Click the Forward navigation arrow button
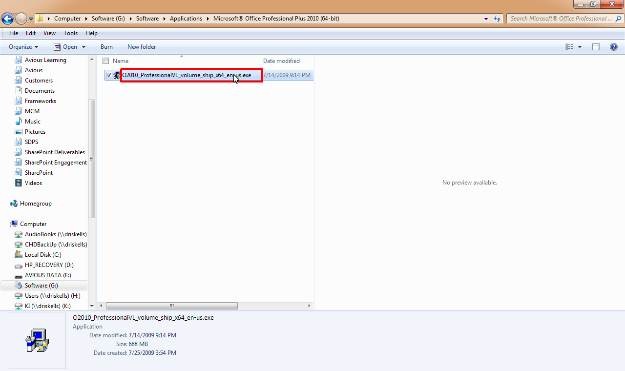625x371 pixels. 21,18
